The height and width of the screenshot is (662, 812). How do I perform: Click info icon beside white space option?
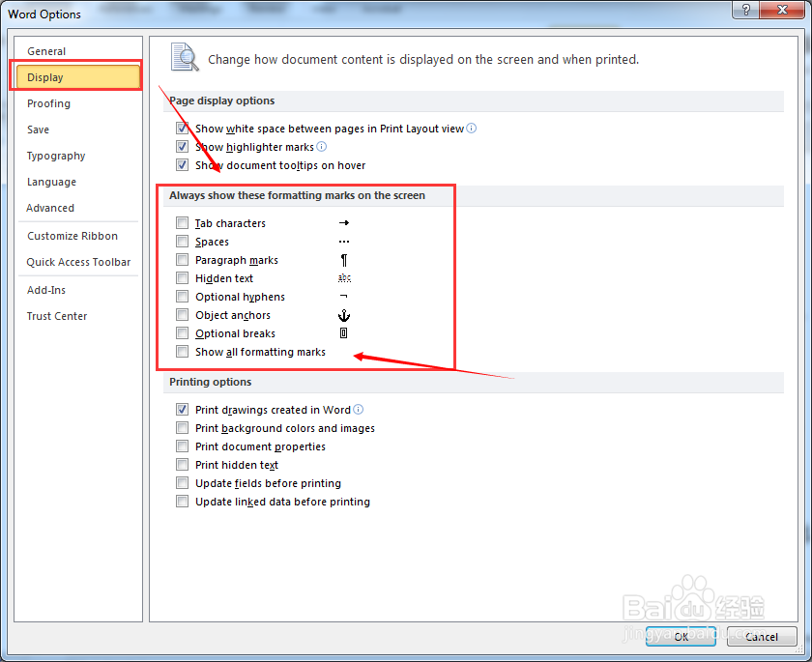tap(472, 128)
